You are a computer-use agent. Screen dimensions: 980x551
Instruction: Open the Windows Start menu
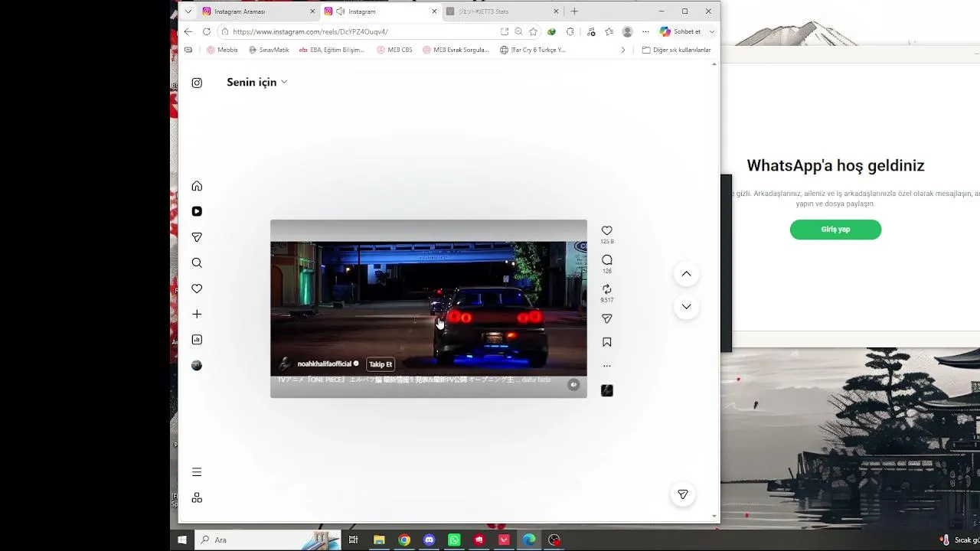pos(182,540)
